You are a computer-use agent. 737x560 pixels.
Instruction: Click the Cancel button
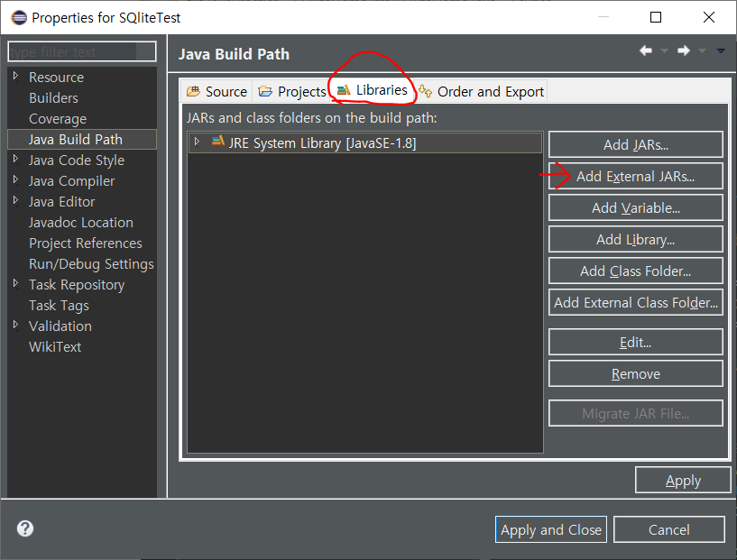coord(668,529)
